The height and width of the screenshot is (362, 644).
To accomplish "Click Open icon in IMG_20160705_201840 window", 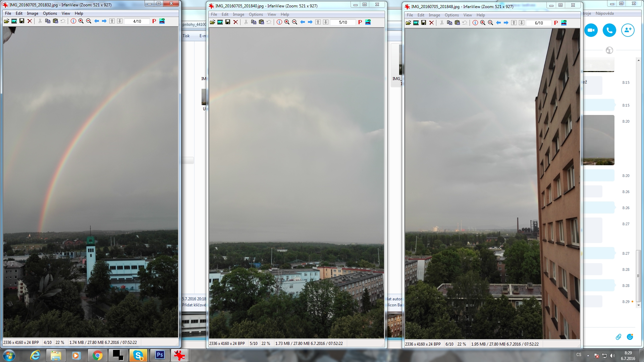I will click(212, 22).
